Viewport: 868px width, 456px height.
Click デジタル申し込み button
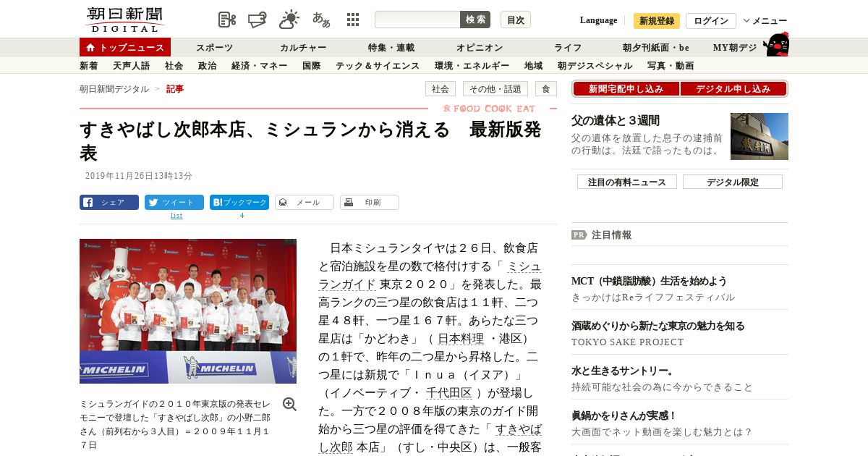pos(733,89)
